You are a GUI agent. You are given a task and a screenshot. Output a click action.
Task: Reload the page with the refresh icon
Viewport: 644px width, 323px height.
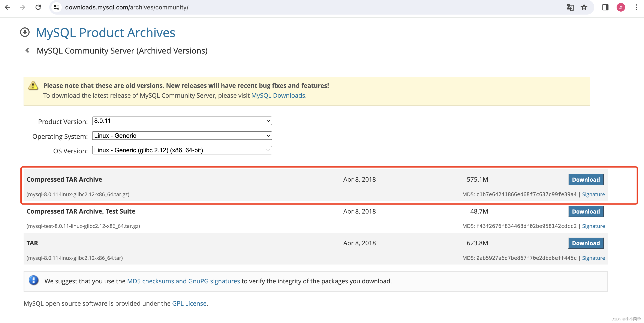click(x=38, y=7)
